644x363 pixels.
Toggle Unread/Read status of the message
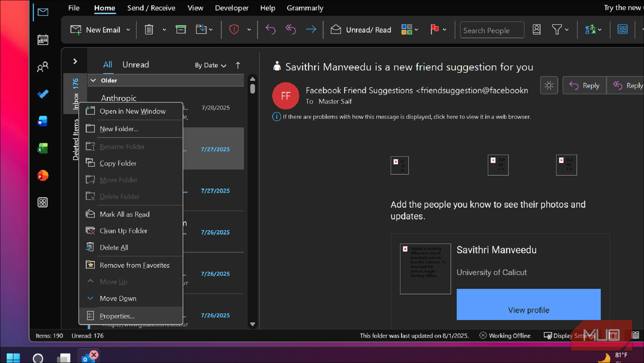coord(361,30)
